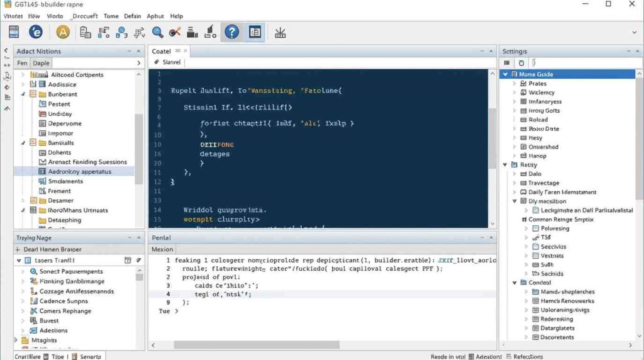Open the Wordo menu

pos(55,16)
